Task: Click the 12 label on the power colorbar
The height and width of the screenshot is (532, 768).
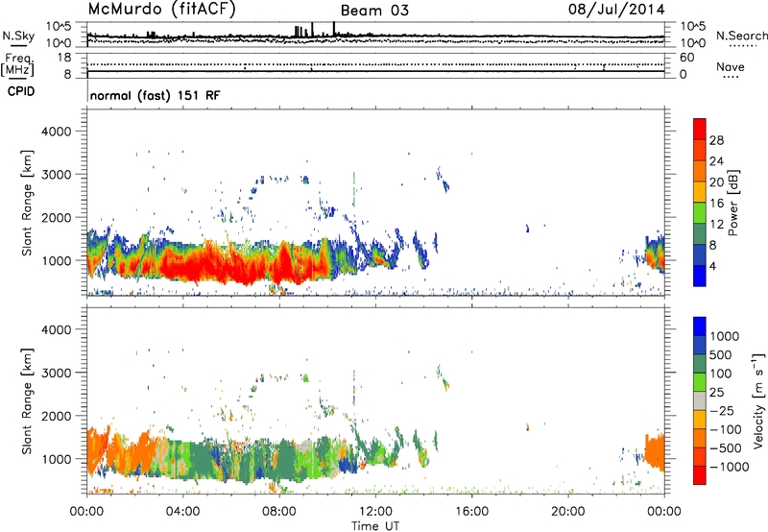Action: (x=716, y=225)
